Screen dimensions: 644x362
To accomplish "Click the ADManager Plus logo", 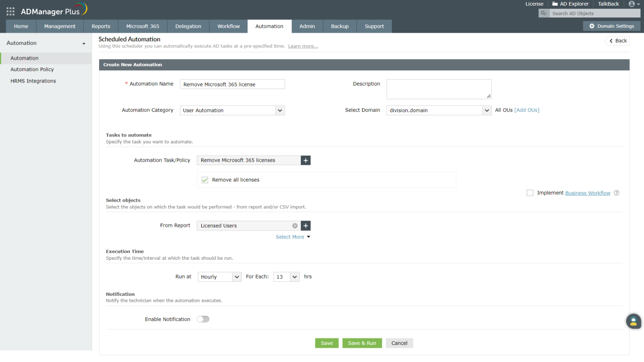I will click(54, 10).
